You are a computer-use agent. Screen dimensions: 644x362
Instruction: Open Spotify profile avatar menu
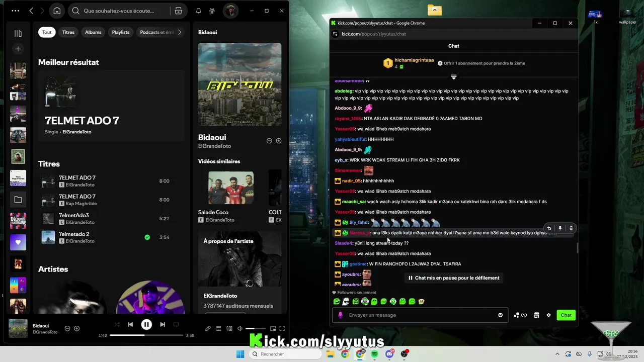point(230,11)
